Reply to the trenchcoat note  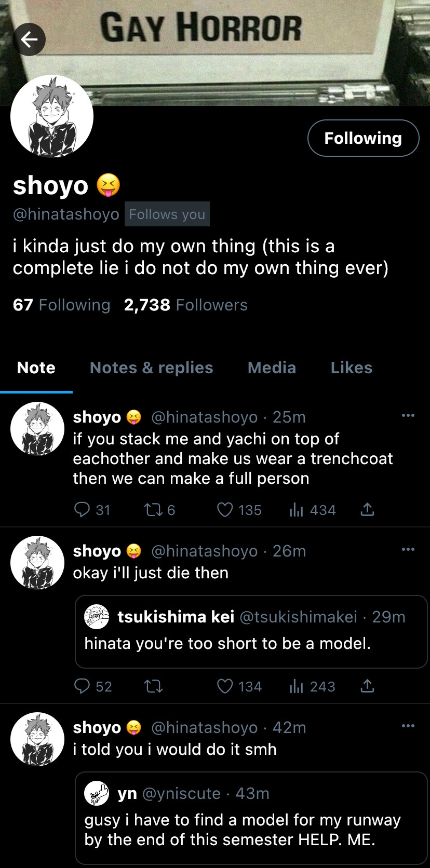(x=82, y=510)
